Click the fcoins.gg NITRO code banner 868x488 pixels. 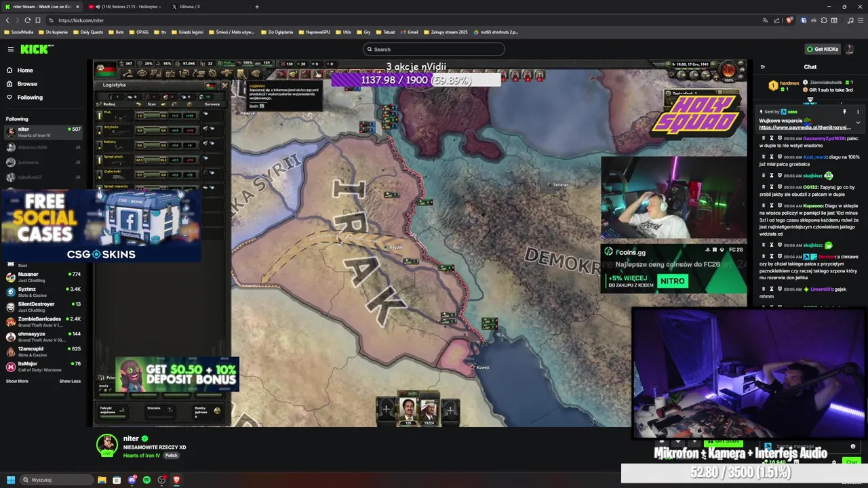click(673, 267)
